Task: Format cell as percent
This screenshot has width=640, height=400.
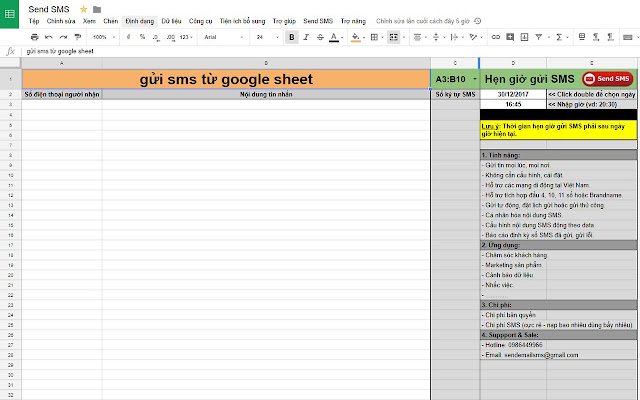Action: click(x=142, y=37)
